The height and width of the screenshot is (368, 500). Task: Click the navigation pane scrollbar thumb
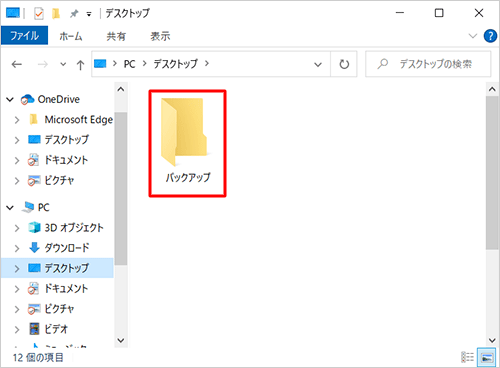click(121, 188)
